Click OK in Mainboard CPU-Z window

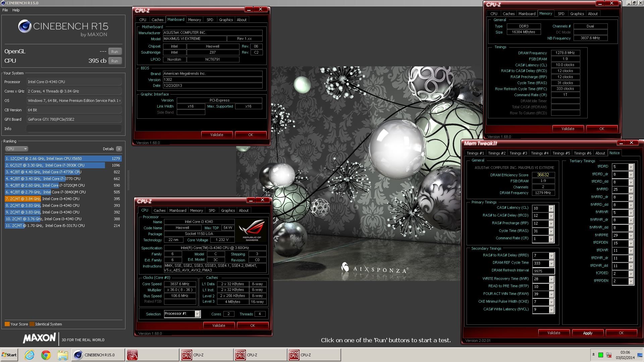click(x=251, y=135)
